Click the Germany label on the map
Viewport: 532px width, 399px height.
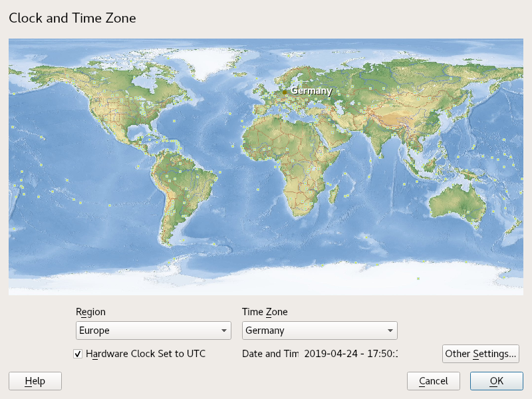311,90
